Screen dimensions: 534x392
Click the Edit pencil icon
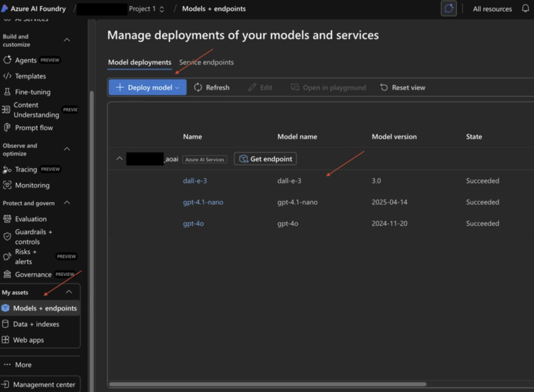pyautogui.click(x=252, y=87)
